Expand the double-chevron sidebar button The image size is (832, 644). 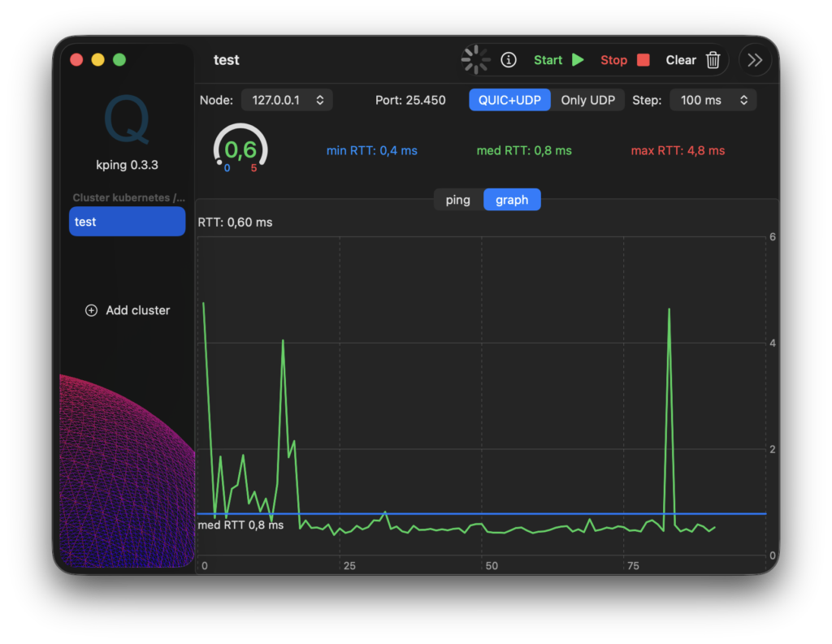755,60
